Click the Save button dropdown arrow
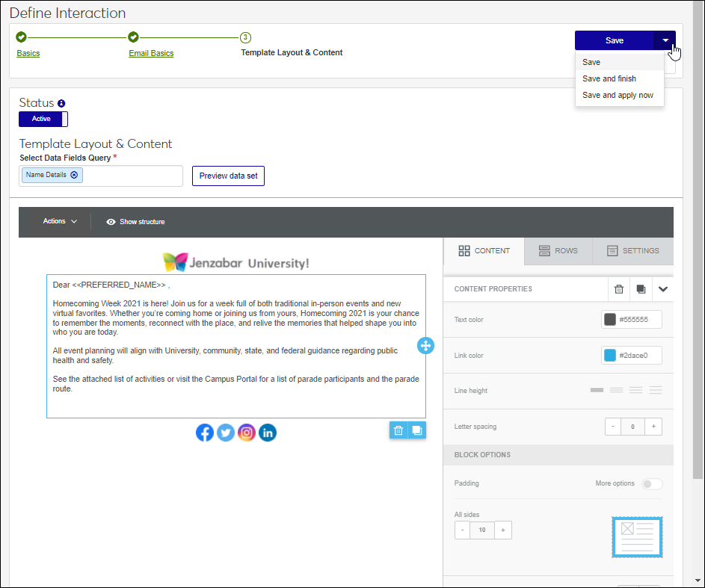Viewport: 705px width, 588px height. pos(665,40)
